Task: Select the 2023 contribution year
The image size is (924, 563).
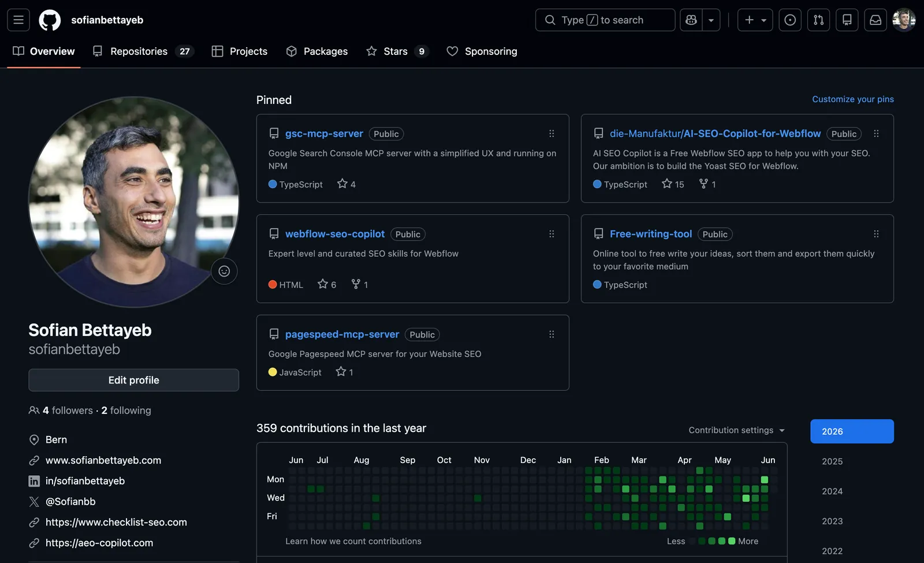Action: pyautogui.click(x=852, y=521)
